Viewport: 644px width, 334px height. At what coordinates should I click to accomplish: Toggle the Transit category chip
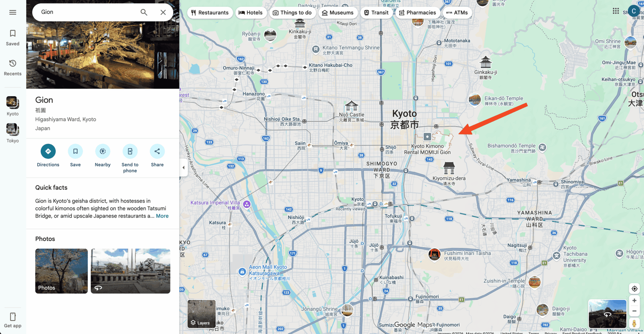tap(376, 13)
